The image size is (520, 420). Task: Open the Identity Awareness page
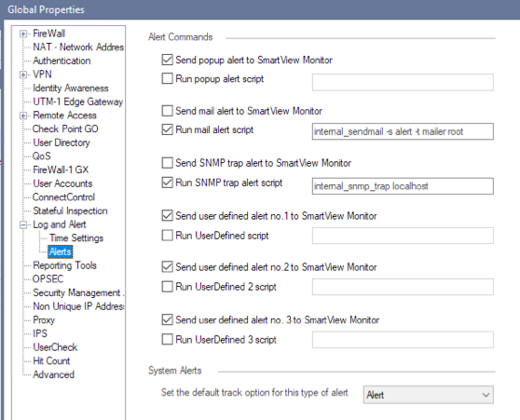click(71, 88)
